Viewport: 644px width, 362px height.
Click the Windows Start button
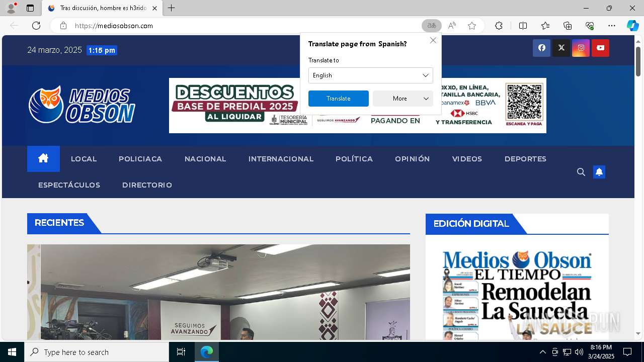click(12, 352)
